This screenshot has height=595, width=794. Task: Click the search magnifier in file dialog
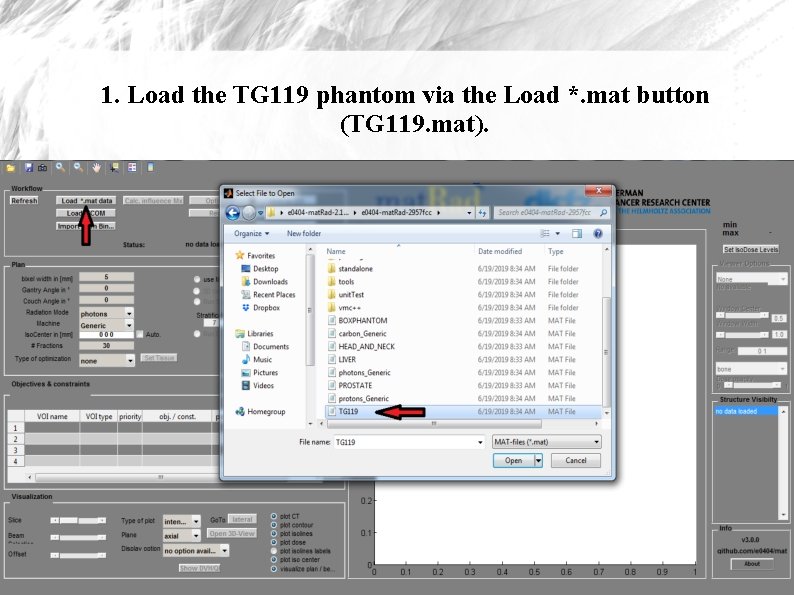click(x=603, y=213)
